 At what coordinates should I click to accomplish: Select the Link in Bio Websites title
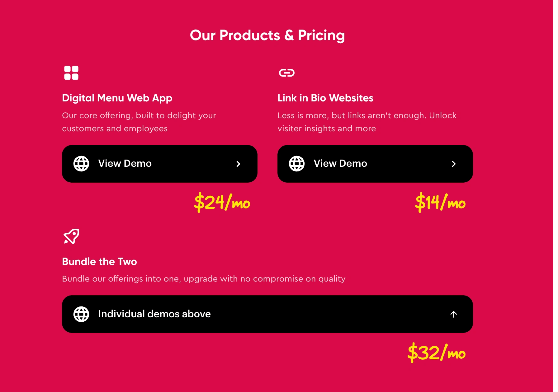pyautogui.click(x=325, y=98)
